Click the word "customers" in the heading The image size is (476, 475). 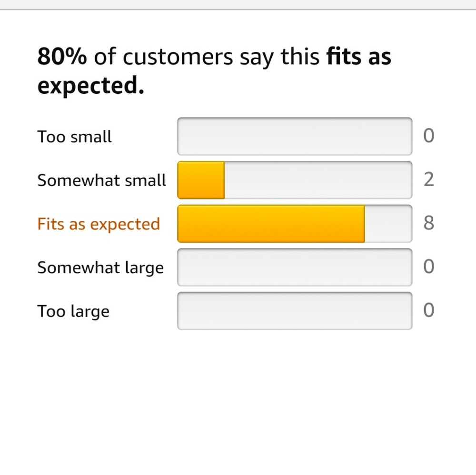178,58
